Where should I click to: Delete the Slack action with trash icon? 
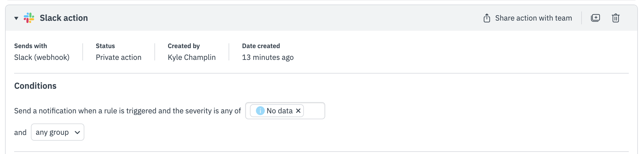(x=615, y=18)
